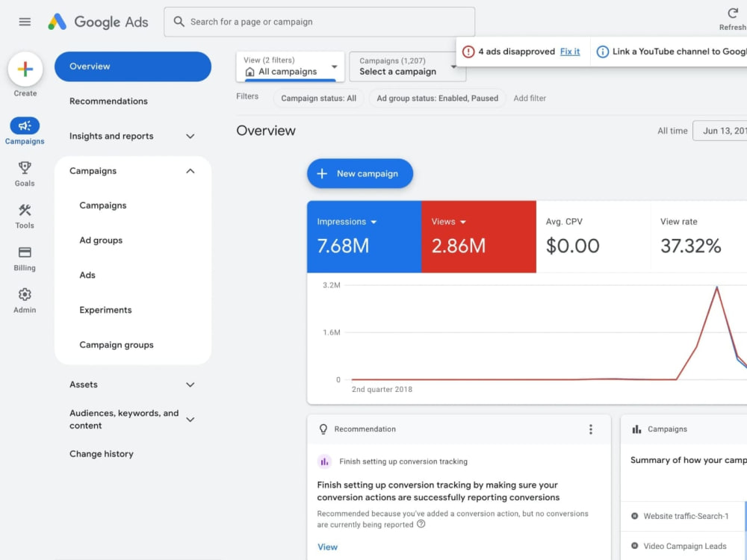The image size is (747, 560).
Task: Open Recommendations page
Action: pos(108,101)
